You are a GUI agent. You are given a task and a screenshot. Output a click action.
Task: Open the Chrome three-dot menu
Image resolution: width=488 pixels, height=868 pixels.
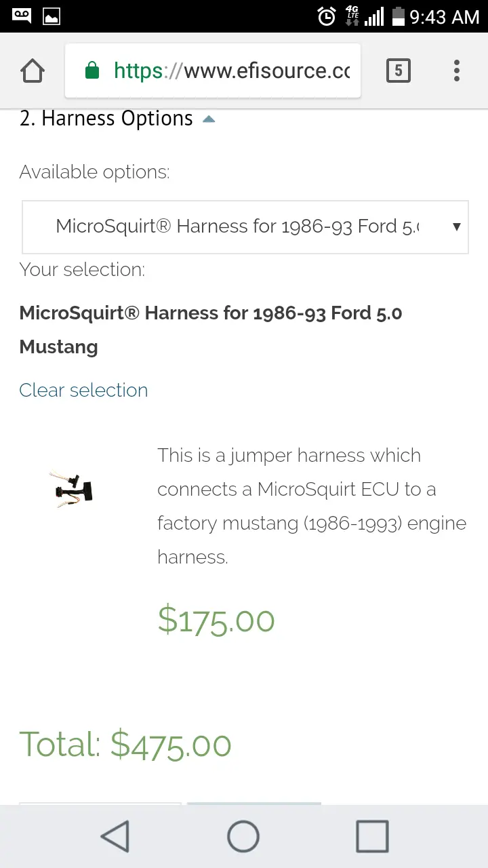[457, 71]
